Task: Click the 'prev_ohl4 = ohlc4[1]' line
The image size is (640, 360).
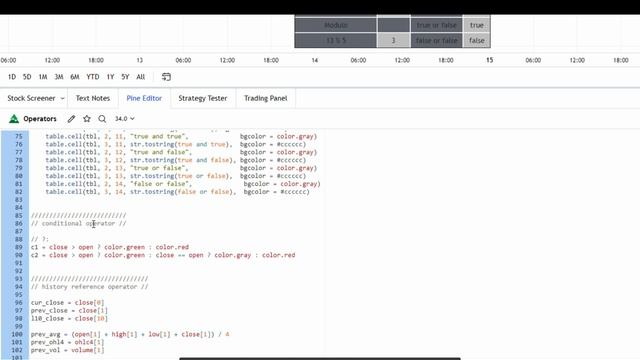Action: 67,342
